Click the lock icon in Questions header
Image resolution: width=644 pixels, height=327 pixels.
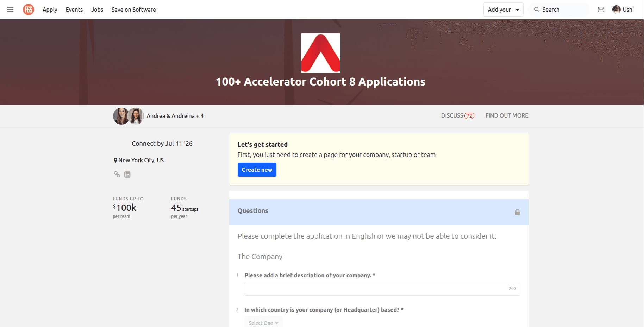pyautogui.click(x=517, y=212)
